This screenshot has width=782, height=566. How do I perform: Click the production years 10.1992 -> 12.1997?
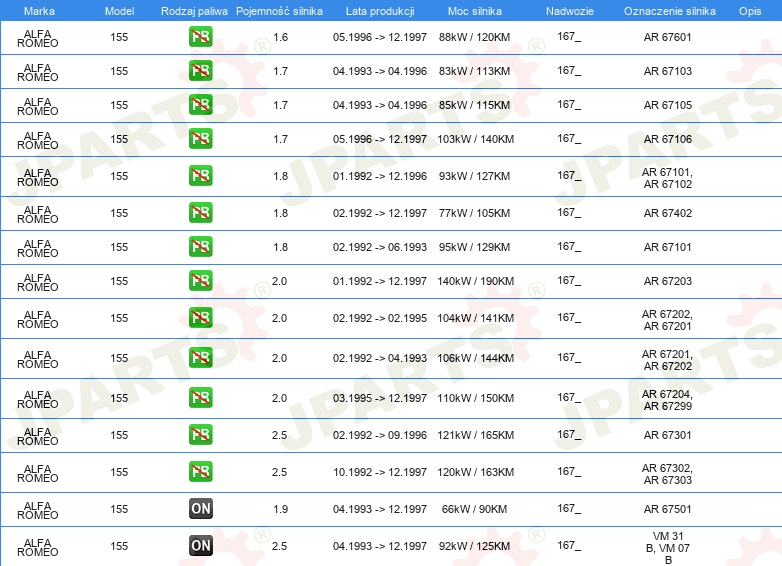point(380,472)
